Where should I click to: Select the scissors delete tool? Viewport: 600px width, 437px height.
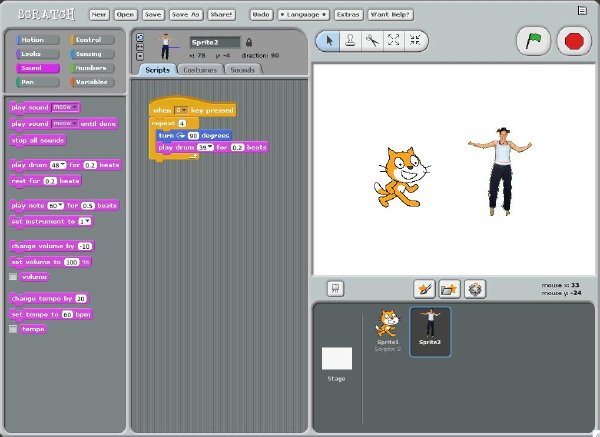tap(372, 41)
